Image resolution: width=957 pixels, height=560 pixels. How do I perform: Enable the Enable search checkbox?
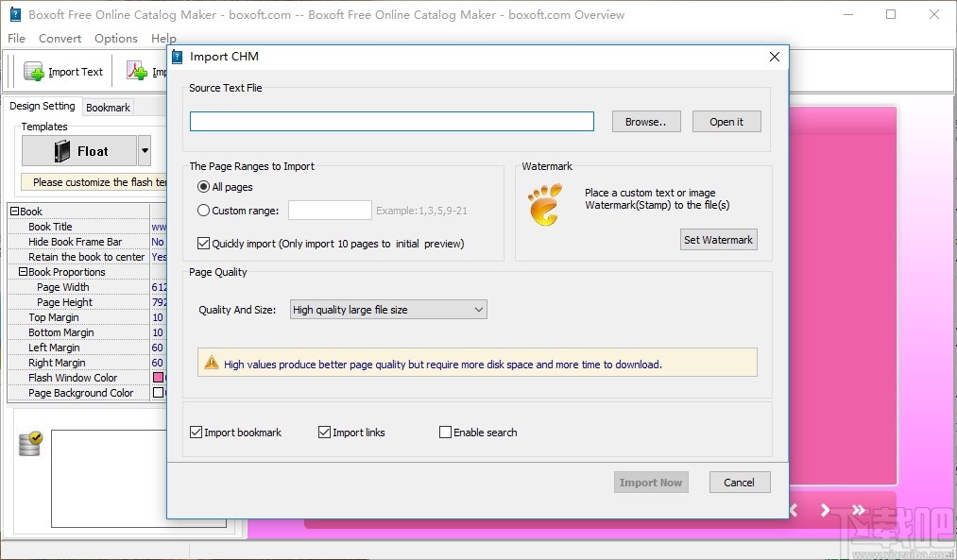tap(445, 432)
